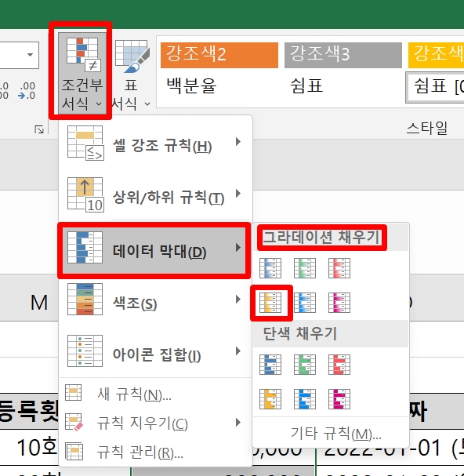
Task: Choose 규칙 관리(R)... menu entry
Action: [x=155, y=452]
